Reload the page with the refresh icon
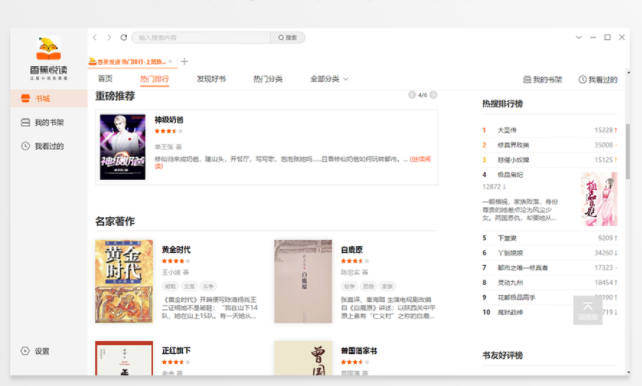 tap(123, 37)
